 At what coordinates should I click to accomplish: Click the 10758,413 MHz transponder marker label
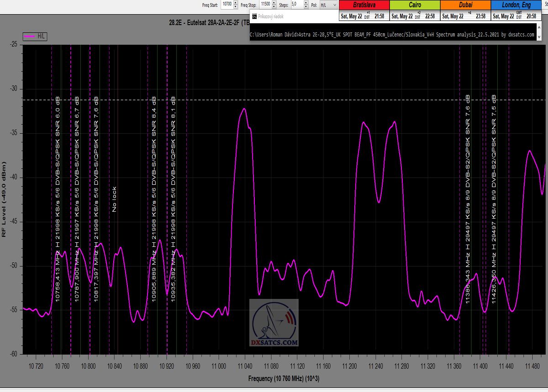click(58, 199)
